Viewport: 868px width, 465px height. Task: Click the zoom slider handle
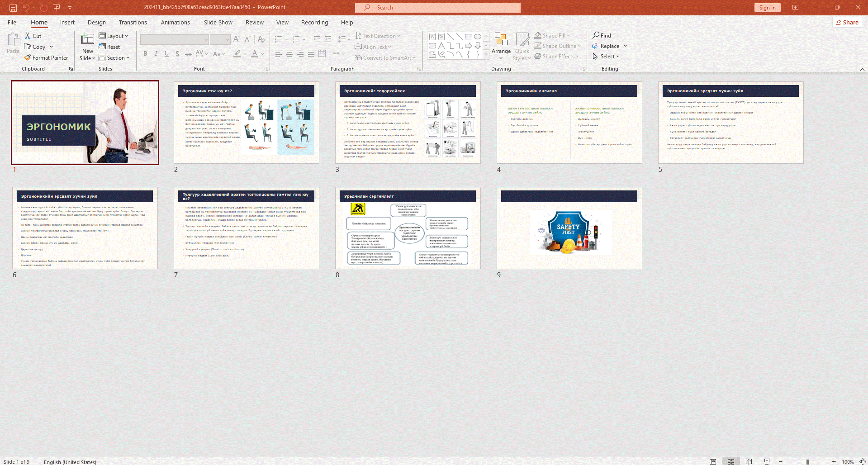(x=807, y=462)
